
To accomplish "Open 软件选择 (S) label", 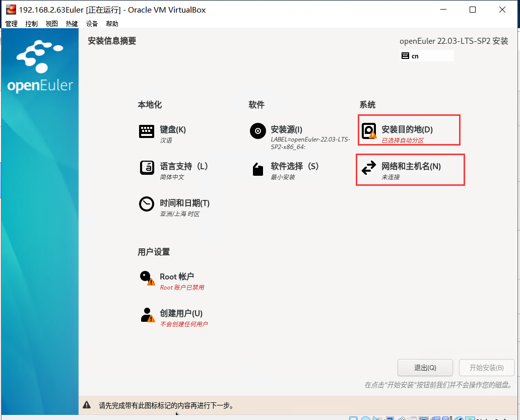I will 294,166.
